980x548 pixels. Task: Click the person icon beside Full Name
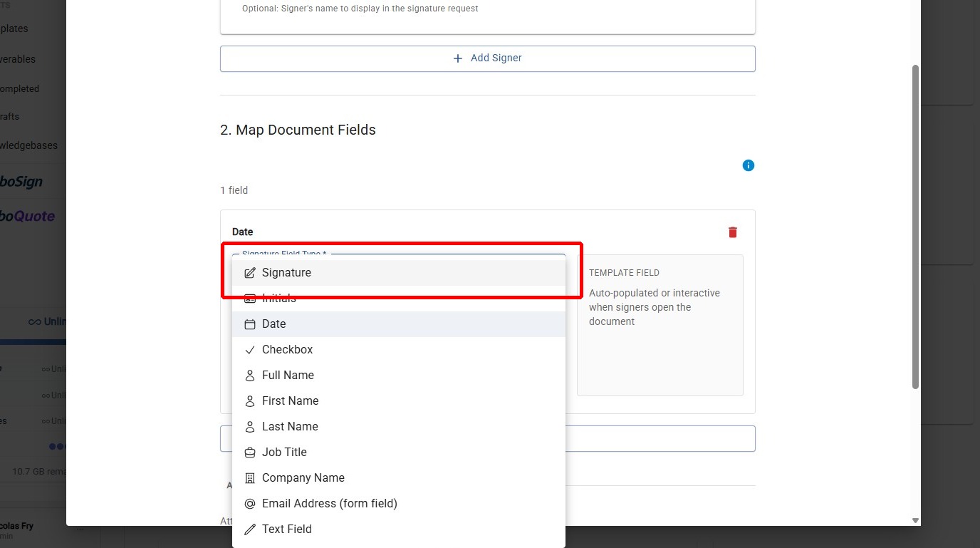(249, 375)
